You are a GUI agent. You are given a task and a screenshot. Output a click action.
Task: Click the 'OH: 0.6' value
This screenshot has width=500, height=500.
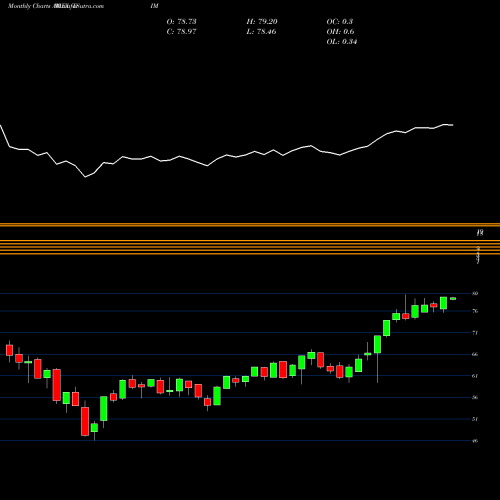coord(340,32)
